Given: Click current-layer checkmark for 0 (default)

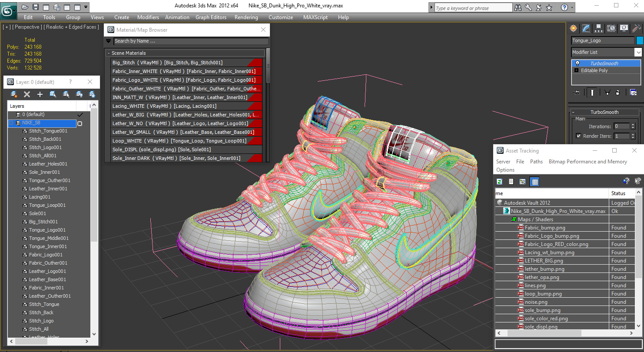Looking at the screenshot, I should [80, 115].
